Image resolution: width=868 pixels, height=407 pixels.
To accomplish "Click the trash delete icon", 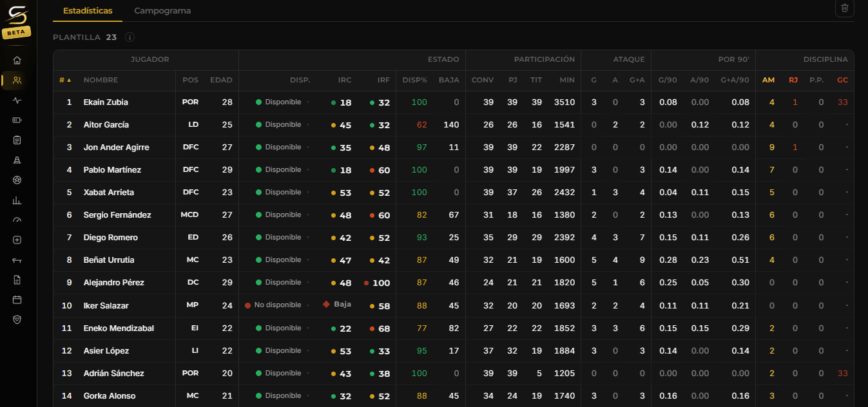I will [845, 8].
